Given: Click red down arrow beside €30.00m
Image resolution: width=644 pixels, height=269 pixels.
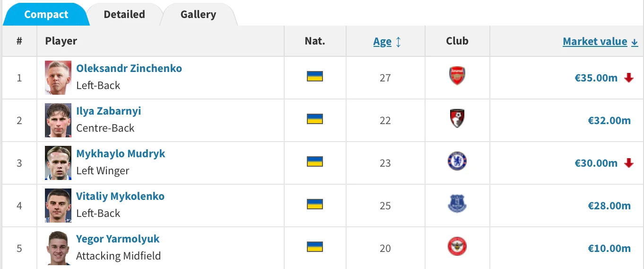Looking at the screenshot, I should pyautogui.click(x=628, y=163).
